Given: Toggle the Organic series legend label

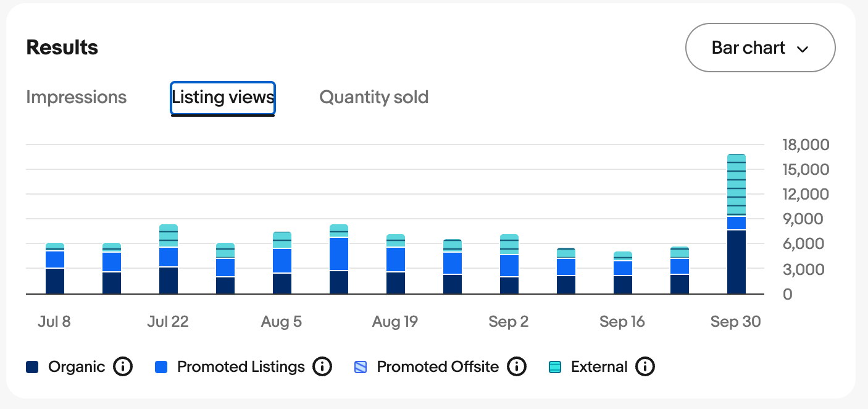Looking at the screenshot, I should (77, 367).
